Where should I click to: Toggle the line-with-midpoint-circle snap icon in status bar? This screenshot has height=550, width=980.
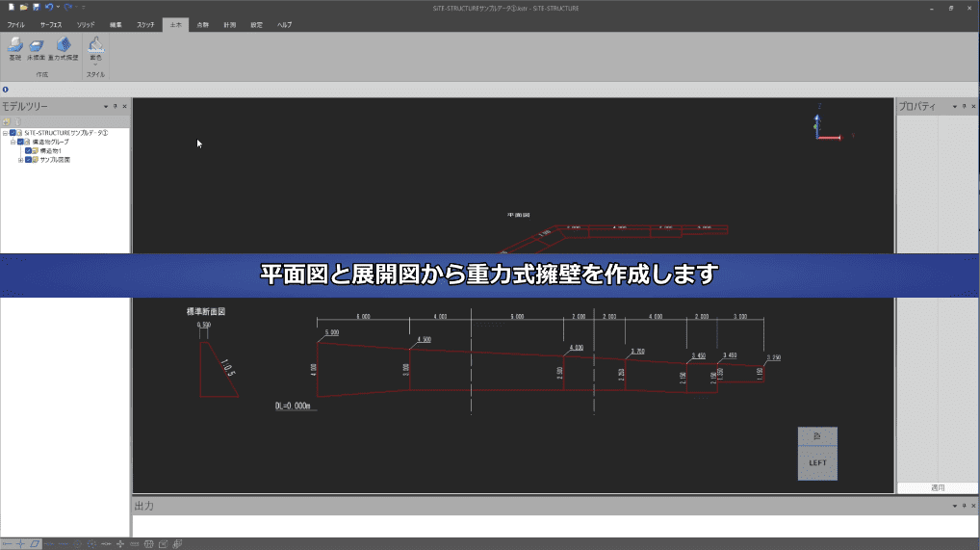[106, 544]
